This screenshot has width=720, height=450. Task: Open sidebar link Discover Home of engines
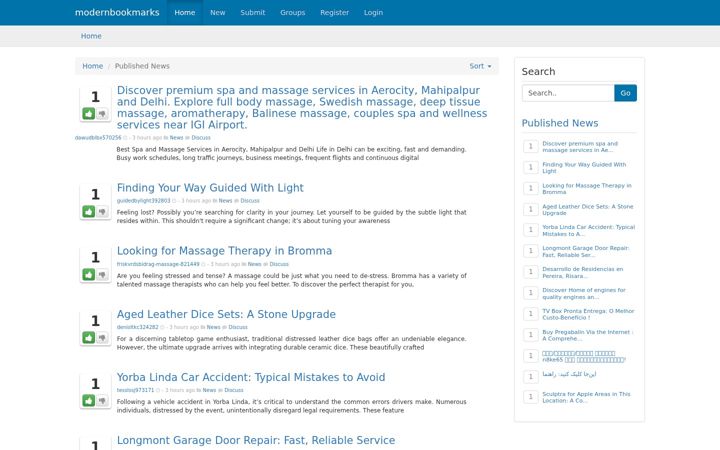[584, 293]
